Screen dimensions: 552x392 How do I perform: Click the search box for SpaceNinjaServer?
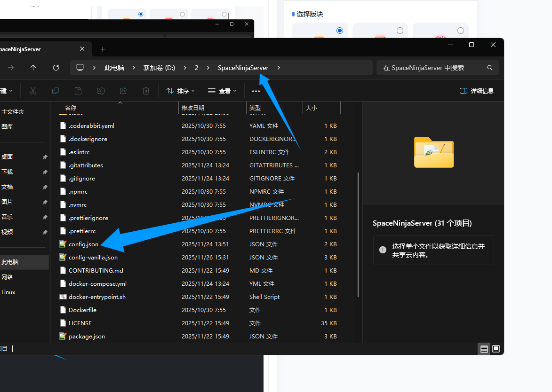coord(433,68)
